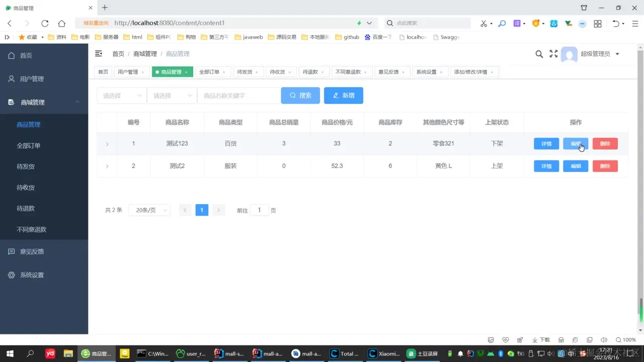Toggle the sidebar collapse hamburger icon
This screenshot has width=644, height=362.
tap(99, 54)
